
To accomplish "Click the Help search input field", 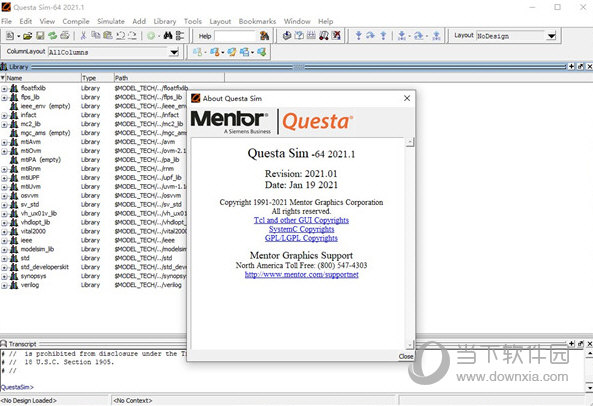I will pyautogui.click(x=235, y=36).
